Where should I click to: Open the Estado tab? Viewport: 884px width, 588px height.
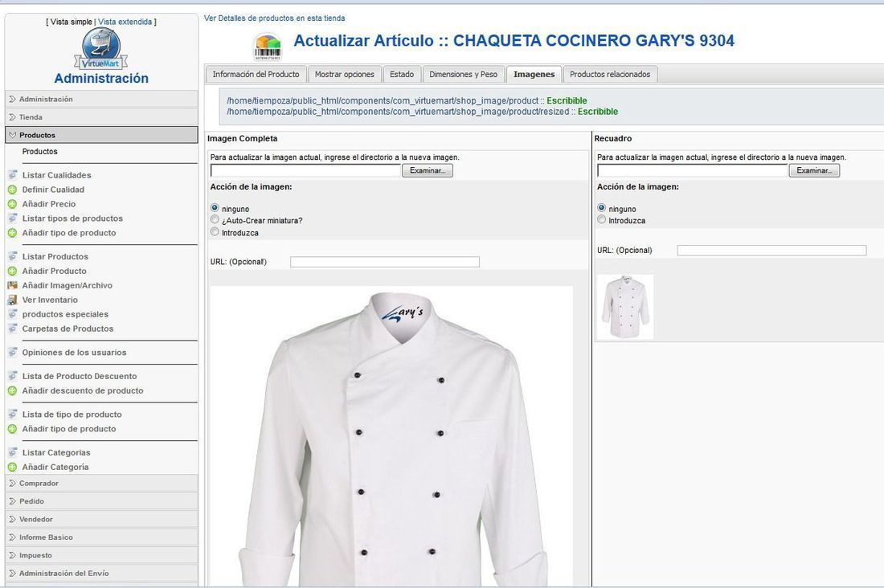(402, 75)
